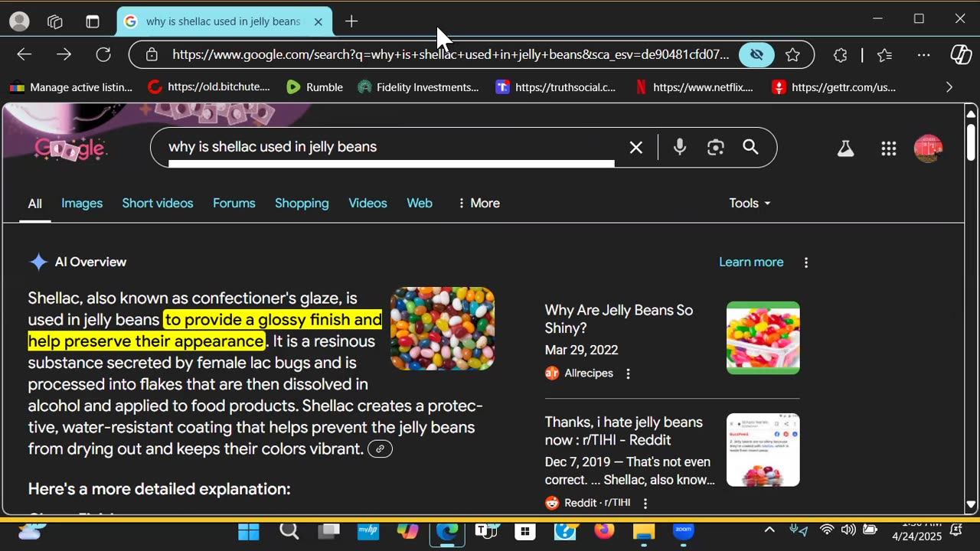Open tab actions menu icon
The image size is (980, 551).
[93, 21]
